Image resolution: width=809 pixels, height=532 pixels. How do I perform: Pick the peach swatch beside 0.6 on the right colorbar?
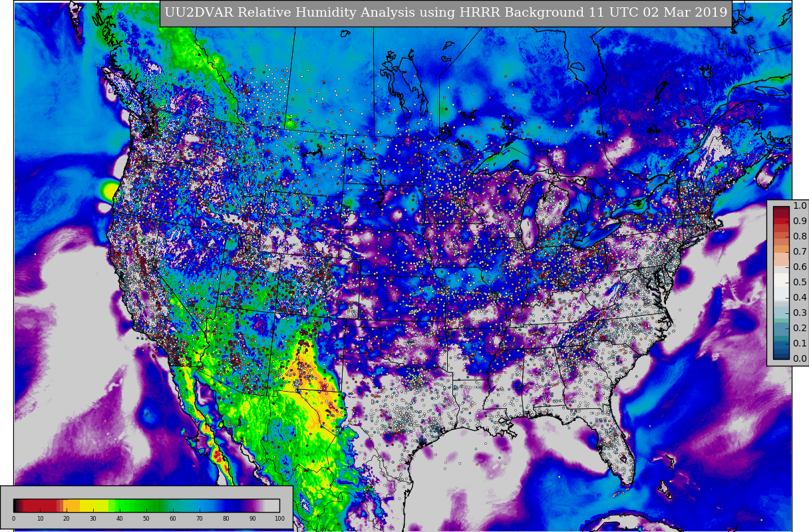tap(781, 259)
